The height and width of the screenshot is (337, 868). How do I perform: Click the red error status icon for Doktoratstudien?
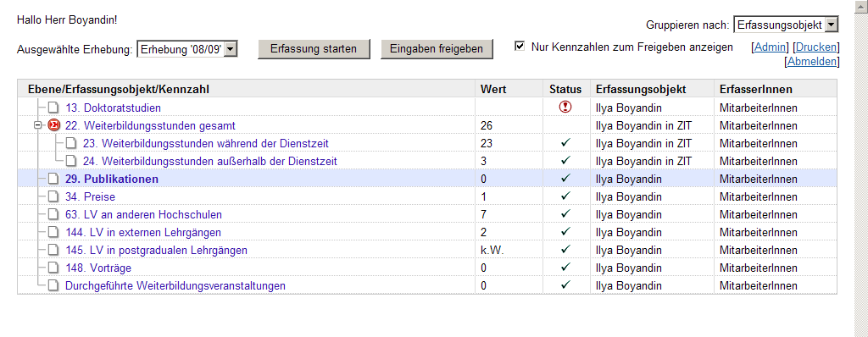tap(565, 108)
